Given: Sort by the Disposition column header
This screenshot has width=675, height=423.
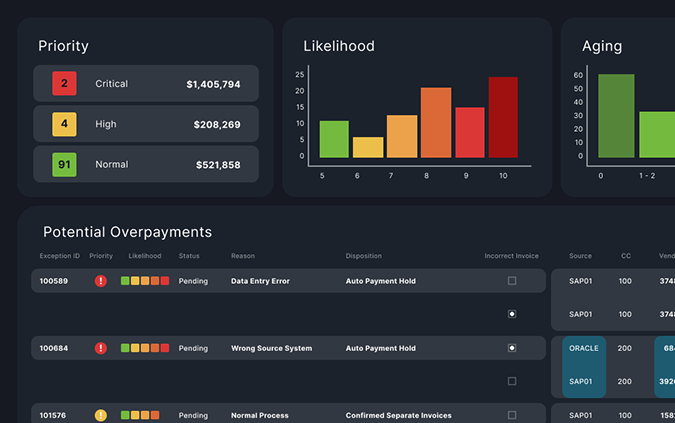Looking at the screenshot, I should click(364, 256).
